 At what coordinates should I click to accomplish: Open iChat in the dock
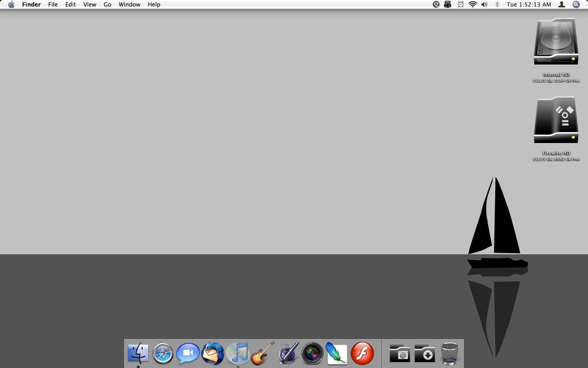[188, 353]
